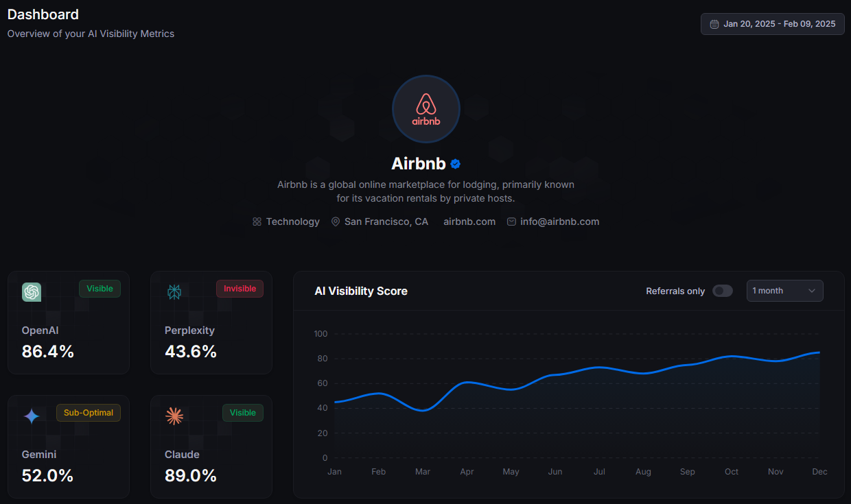Click the AI Visibility Score heading

[x=361, y=291]
